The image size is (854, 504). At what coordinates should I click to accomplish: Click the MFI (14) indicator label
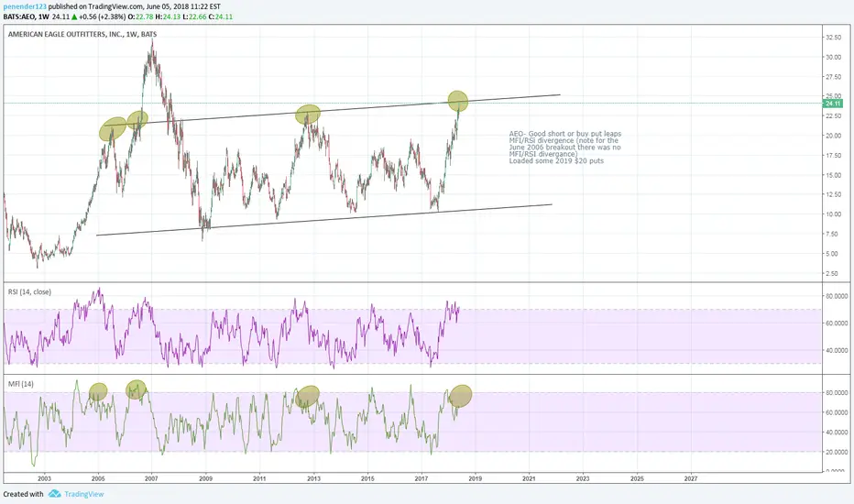point(21,384)
